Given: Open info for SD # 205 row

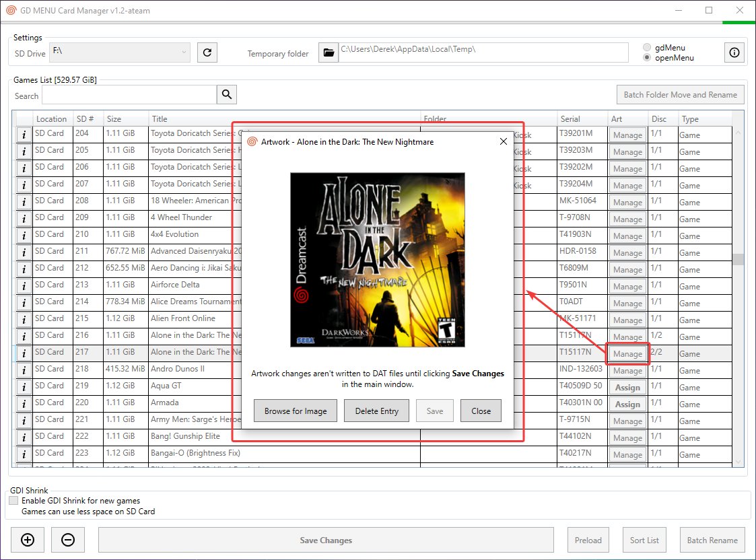Looking at the screenshot, I should click(24, 151).
